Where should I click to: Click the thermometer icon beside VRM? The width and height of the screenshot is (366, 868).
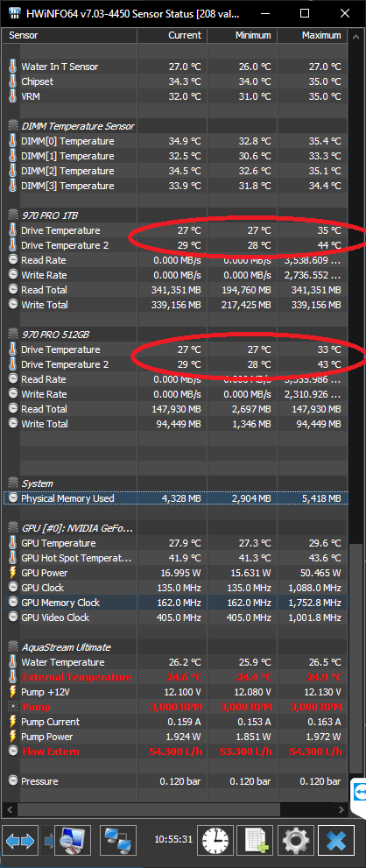[13, 96]
